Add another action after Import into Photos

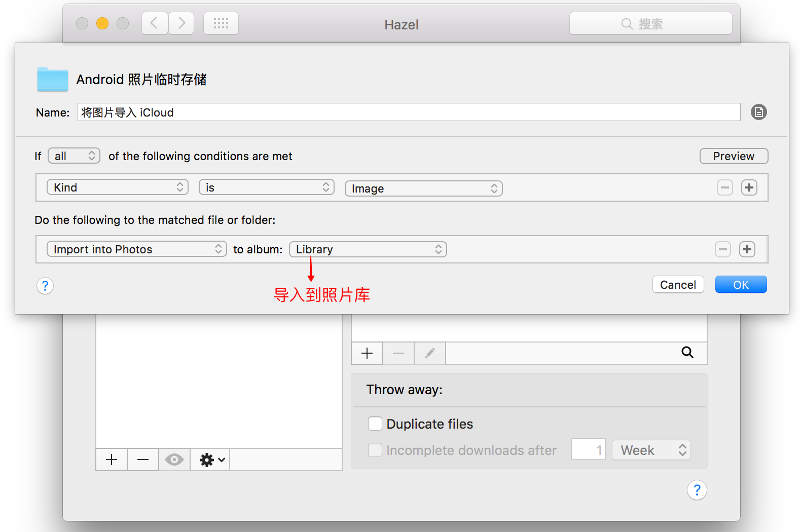pos(747,249)
